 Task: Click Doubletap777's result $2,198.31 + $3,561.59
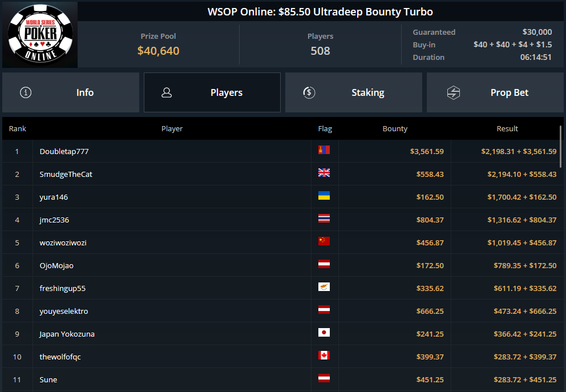tap(519, 152)
